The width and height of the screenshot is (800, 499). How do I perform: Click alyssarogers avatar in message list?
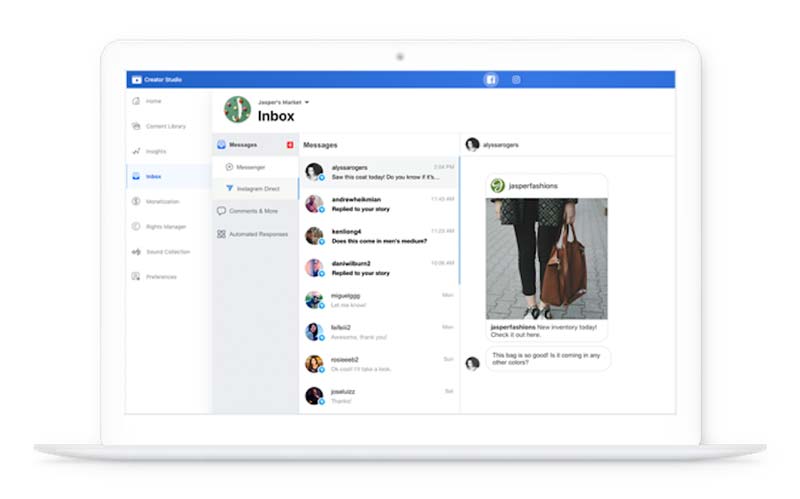314,171
